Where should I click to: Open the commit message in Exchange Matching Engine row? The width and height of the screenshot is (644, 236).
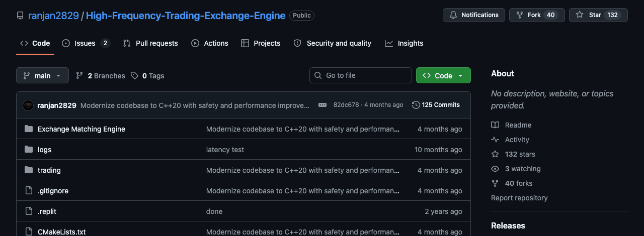[303, 129]
